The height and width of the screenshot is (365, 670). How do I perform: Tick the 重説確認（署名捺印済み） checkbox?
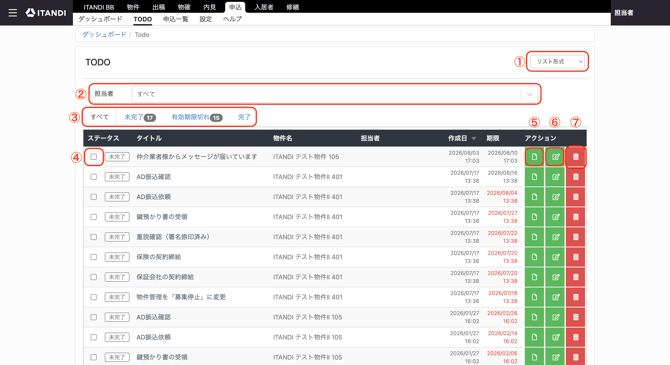(94, 237)
